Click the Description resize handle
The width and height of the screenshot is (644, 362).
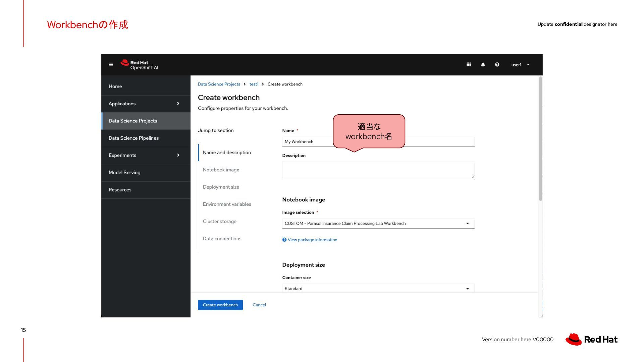point(473,177)
